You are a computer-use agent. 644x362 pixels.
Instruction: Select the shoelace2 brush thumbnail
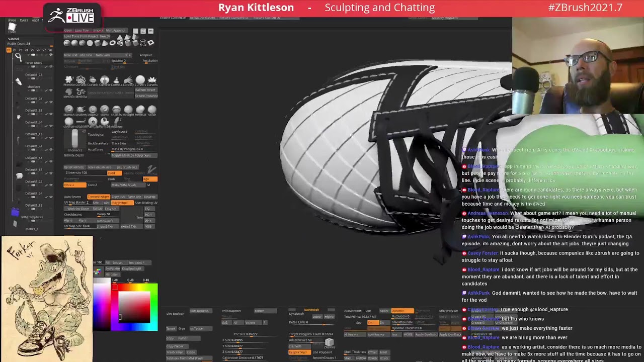75,140
